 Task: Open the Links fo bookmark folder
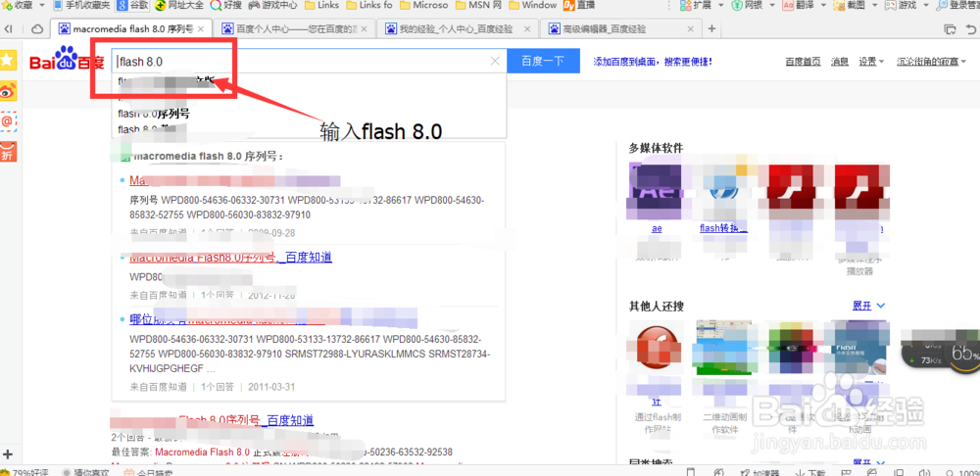pos(368,5)
